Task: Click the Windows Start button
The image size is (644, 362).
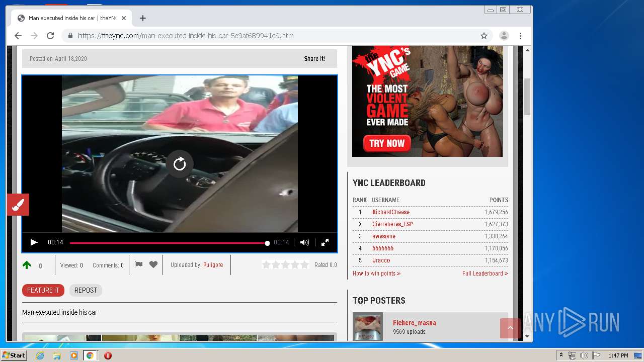Action: coord(14,355)
